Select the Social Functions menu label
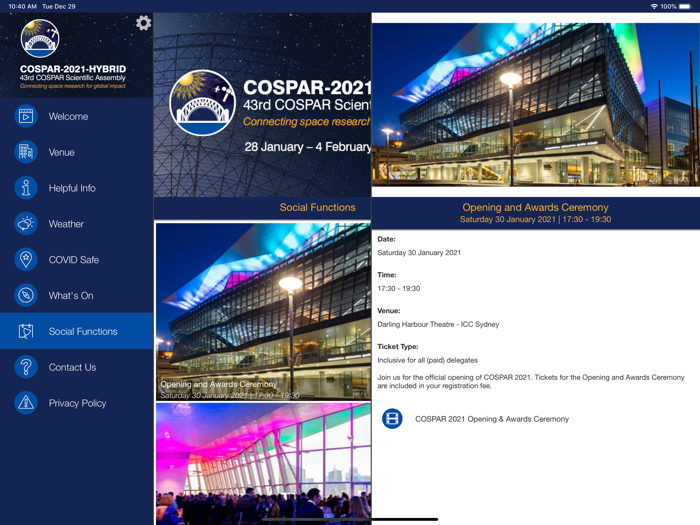 (83, 331)
